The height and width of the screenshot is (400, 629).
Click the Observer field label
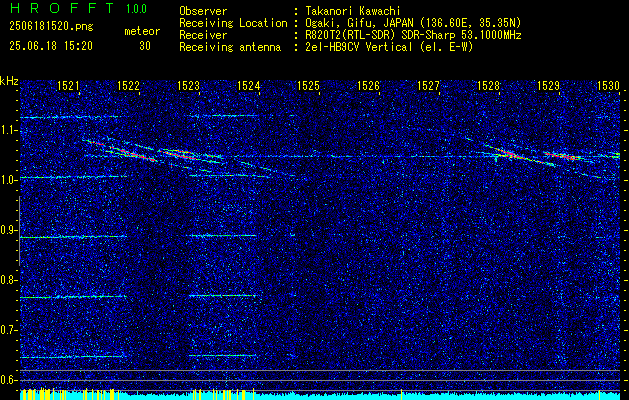click(x=203, y=11)
